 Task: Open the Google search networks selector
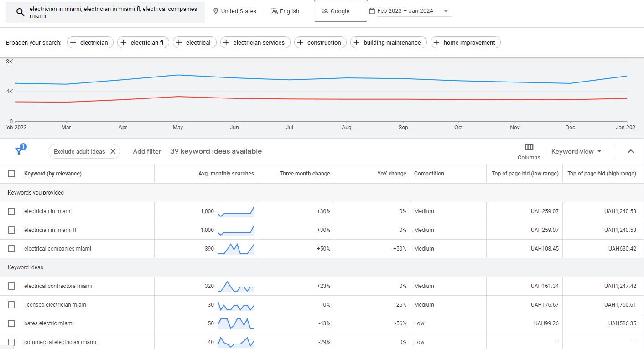[x=341, y=11]
